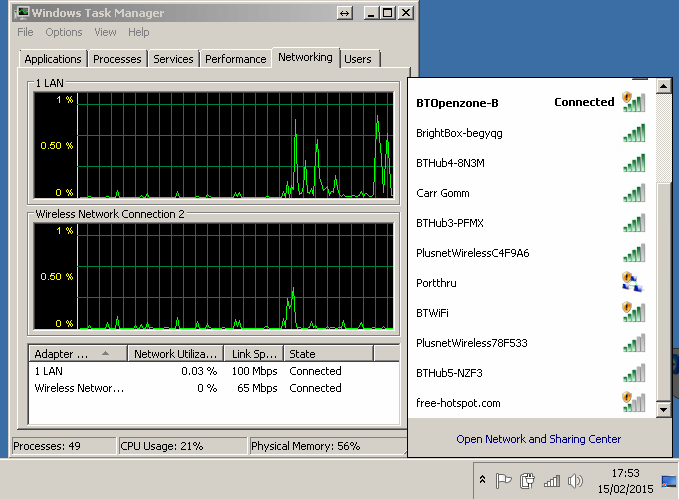
Task: Click Physical Memory: 56% status entry
Action: pyautogui.click(x=328, y=446)
